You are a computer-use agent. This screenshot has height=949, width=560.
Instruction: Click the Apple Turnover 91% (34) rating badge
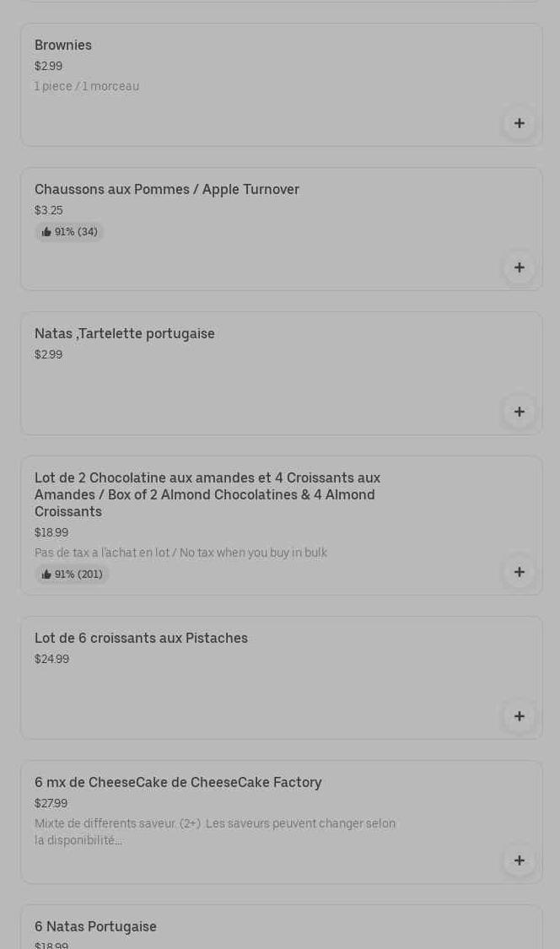pyautogui.click(x=69, y=232)
